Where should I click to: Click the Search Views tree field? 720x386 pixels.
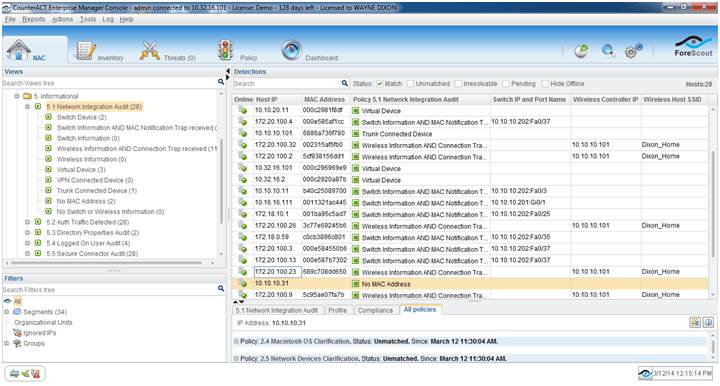(x=109, y=83)
